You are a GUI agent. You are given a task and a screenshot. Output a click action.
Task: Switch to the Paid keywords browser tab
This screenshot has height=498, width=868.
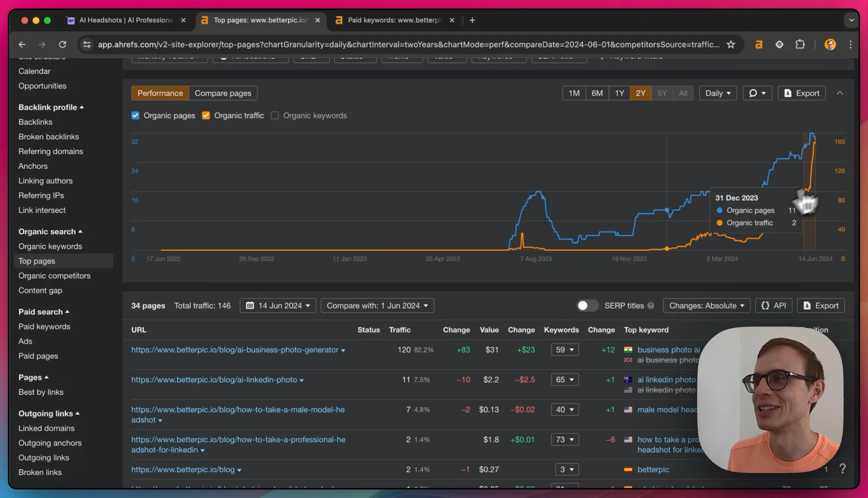(395, 20)
